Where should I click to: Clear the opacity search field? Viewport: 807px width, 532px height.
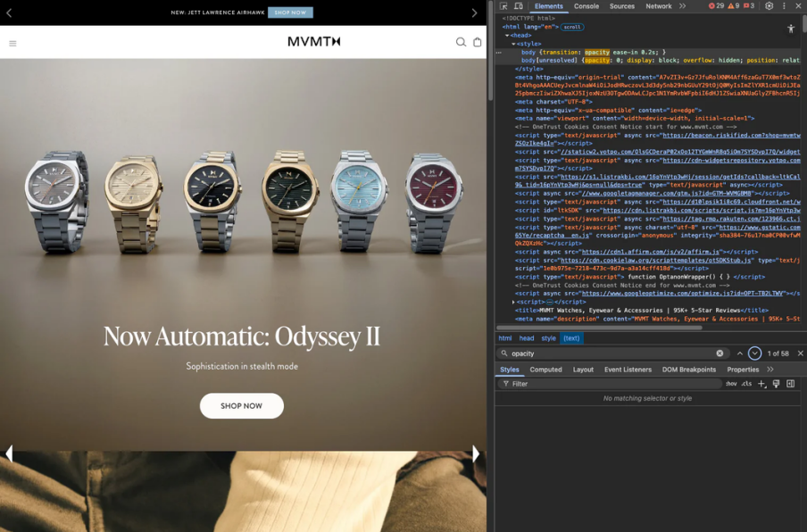720,353
